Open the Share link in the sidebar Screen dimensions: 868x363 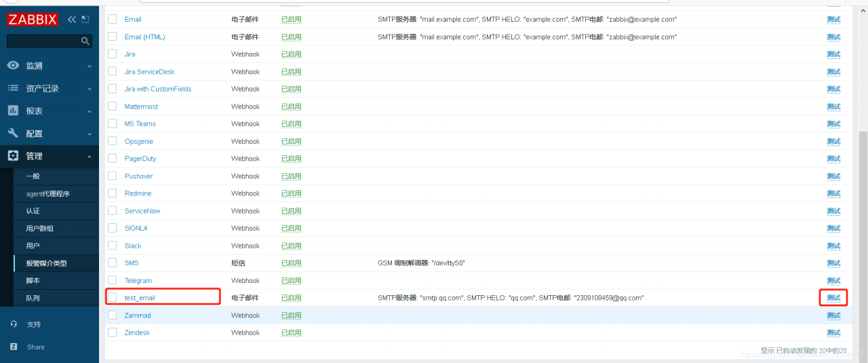[35, 347]
